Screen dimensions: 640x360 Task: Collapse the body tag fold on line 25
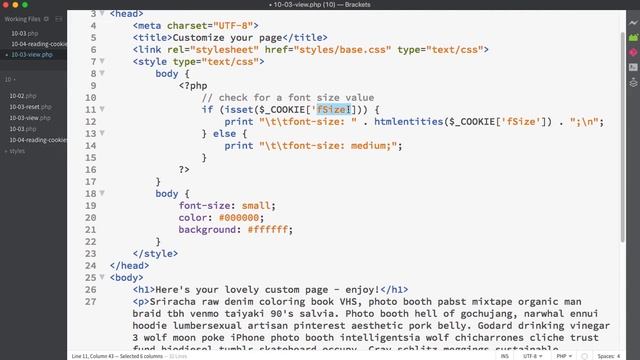click(x=102, y=277)
